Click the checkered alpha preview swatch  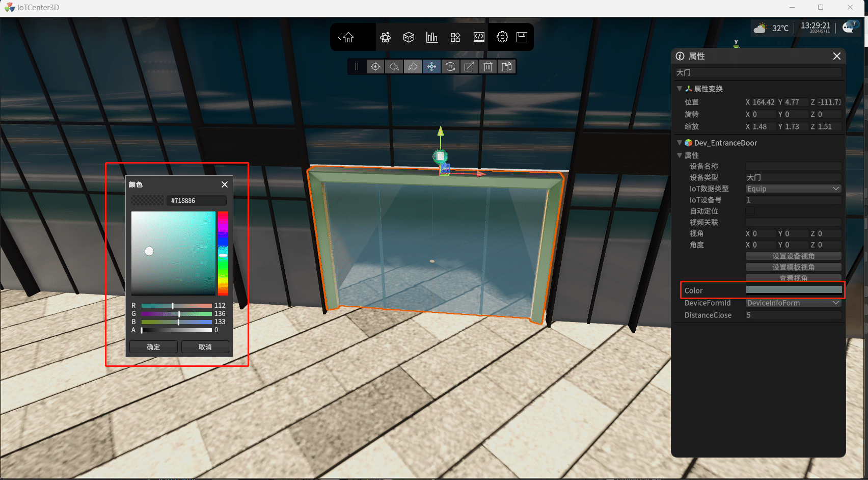147,200
